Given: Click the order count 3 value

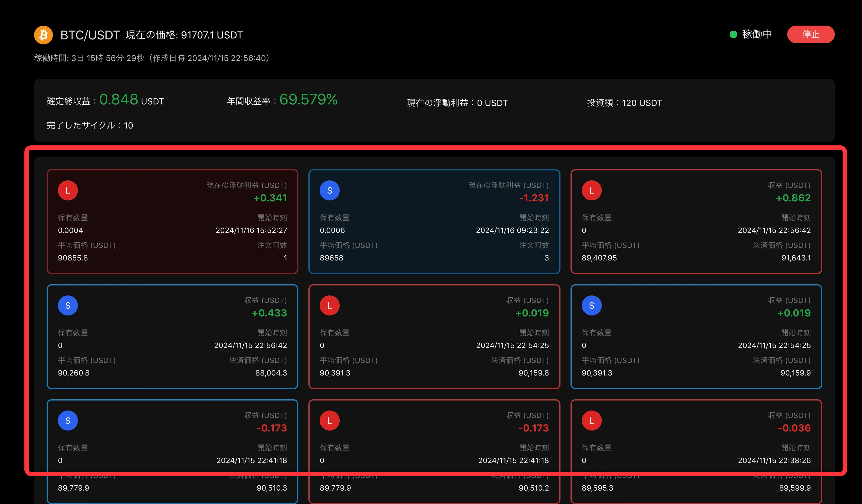Looking at the screenshot, I should tap(547, 258).
